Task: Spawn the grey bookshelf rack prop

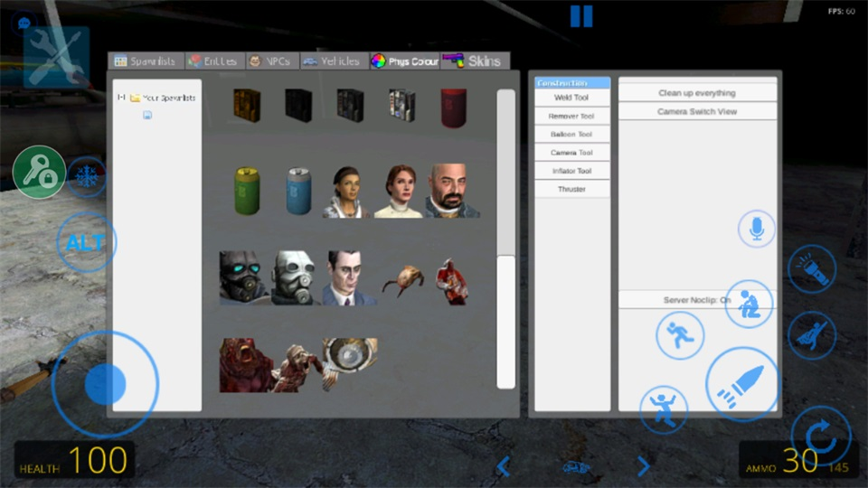Action: click(401, 105)
